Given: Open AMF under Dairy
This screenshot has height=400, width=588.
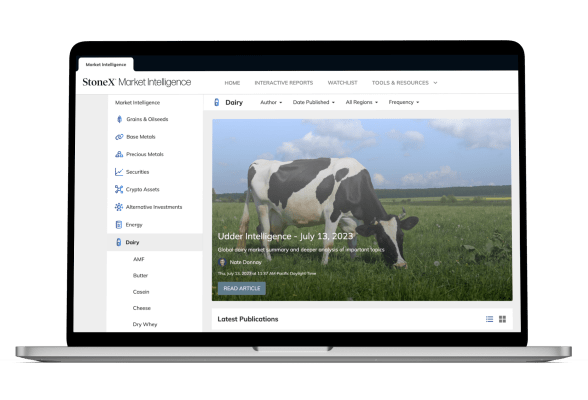Looking at the screenshot, I should 138,259.
